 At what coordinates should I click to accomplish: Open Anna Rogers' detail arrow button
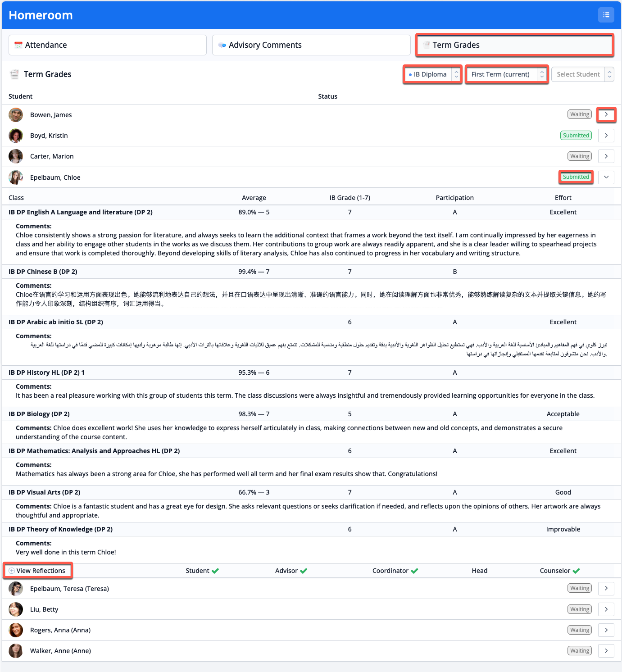pyautogui.click(x=606, y=630)
